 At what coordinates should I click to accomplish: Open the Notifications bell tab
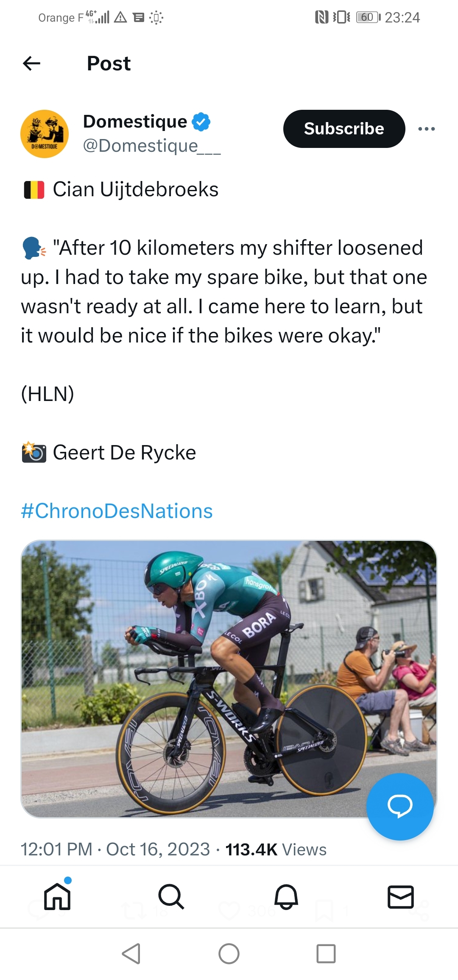click(286, 896)
